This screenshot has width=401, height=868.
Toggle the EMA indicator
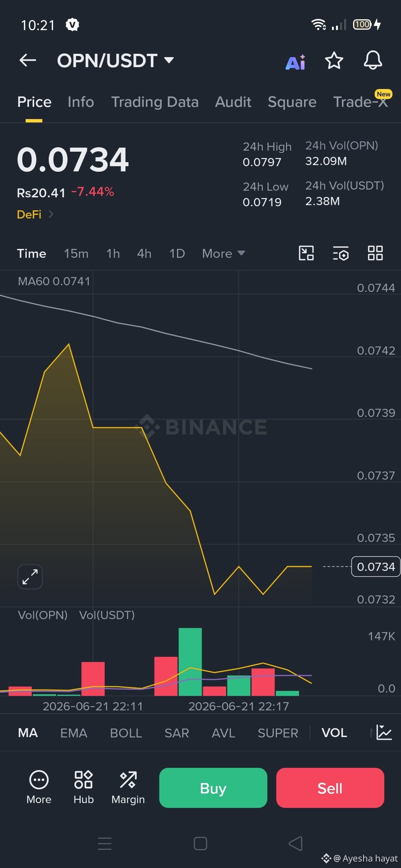[x=74, y=733]
